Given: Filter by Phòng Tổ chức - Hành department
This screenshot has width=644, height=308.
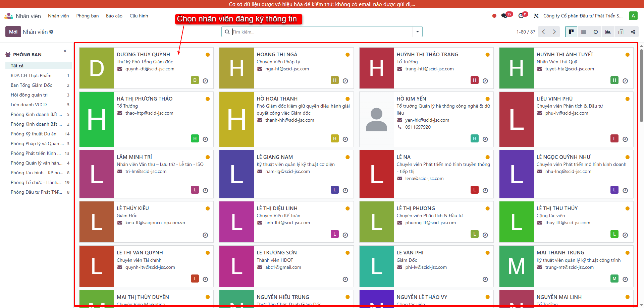Looking at the screenshot, I should coord(39,182).
